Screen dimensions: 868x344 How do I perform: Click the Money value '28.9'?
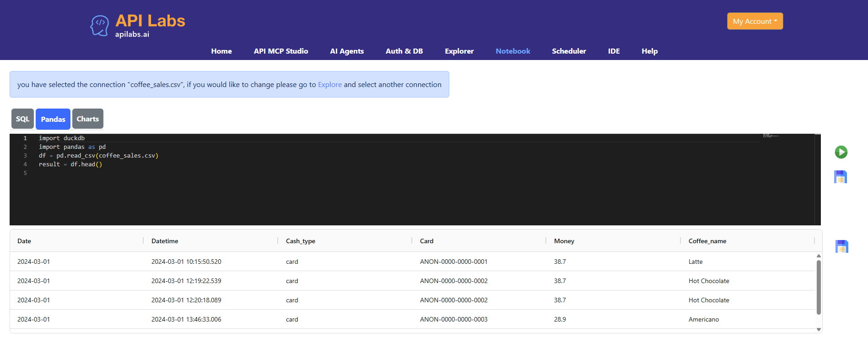coord(560,319)
